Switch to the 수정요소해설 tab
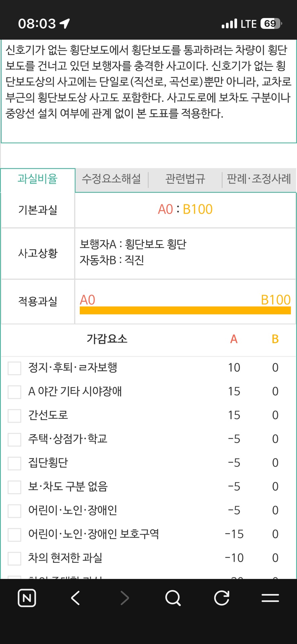This screenshot has width=297, height=644. [x=111, y=179]
